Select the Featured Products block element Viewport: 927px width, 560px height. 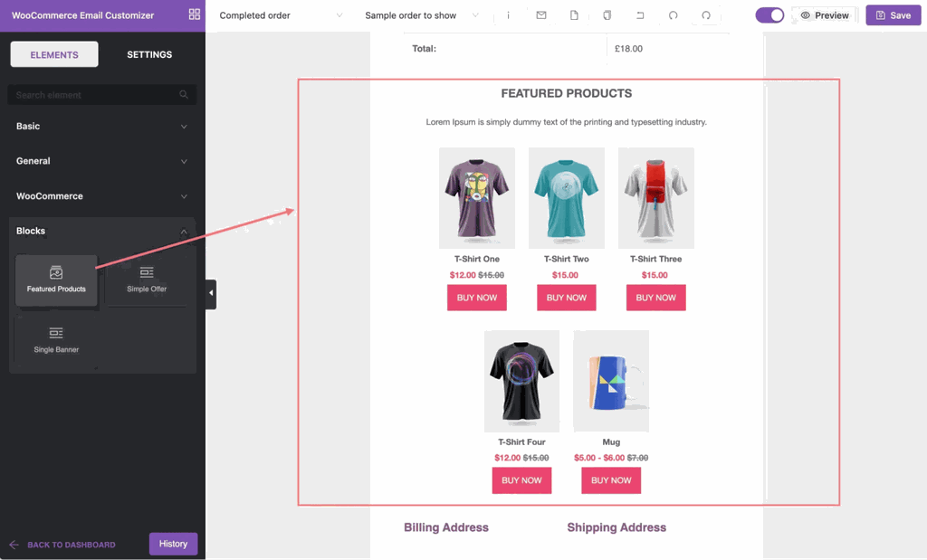(x=56, y=280)
